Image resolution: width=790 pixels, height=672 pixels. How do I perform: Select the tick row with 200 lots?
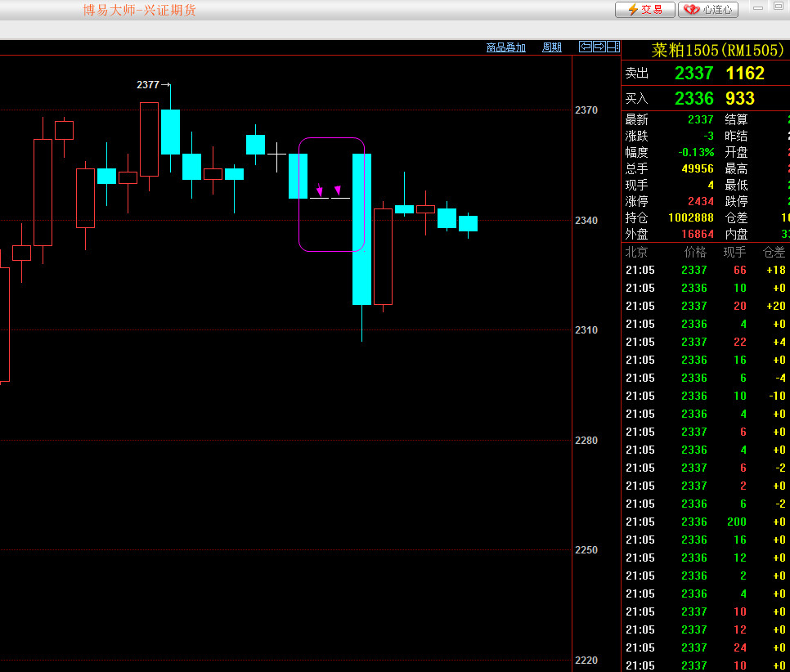coord(705,522)
